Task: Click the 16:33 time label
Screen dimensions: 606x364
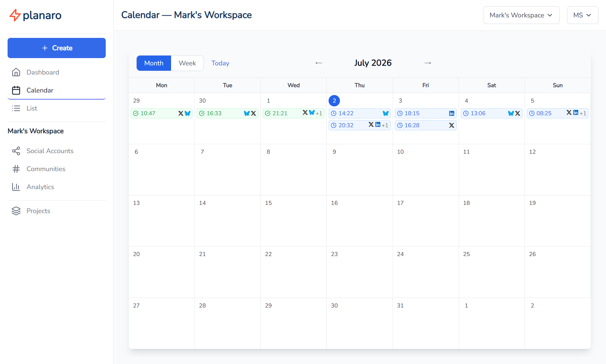Action: pos(214,113)
